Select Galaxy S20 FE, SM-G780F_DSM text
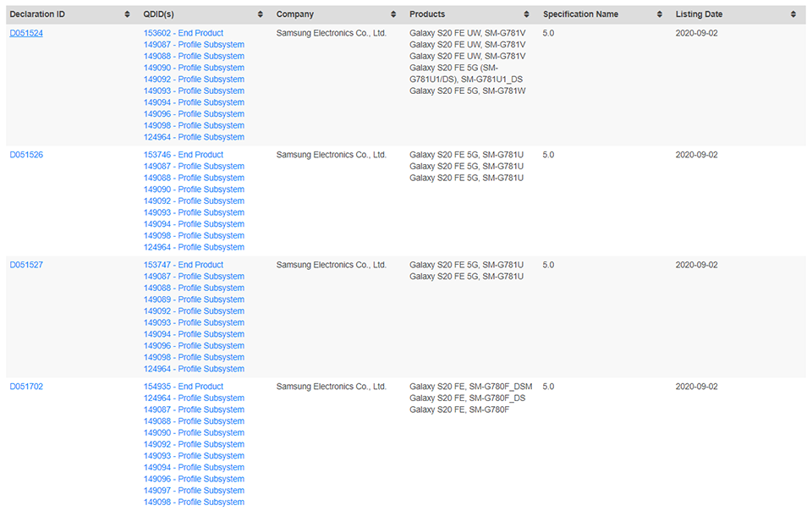The width and height of the screenshot is (812, 511). point(471,387)
